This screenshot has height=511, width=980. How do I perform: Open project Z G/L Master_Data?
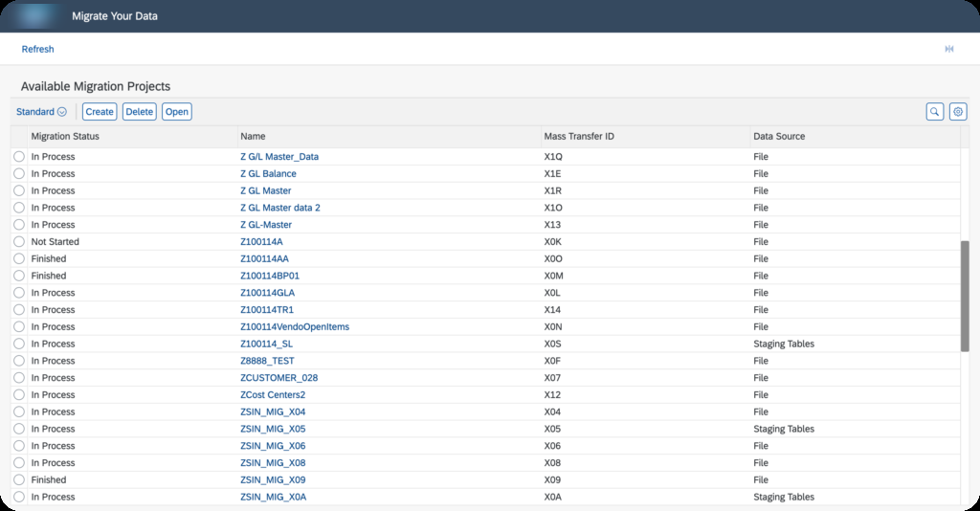click(x=279, y=157)
